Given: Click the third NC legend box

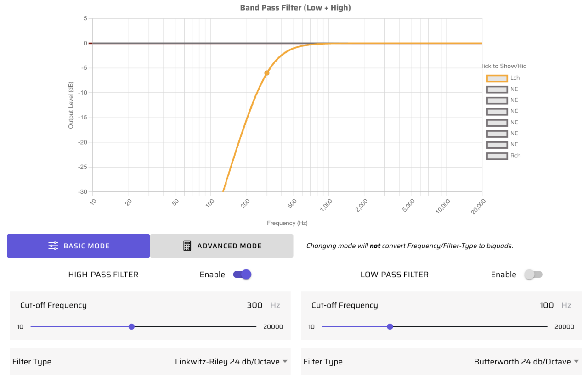Looking at the screenshot, I should pos(497,112).
